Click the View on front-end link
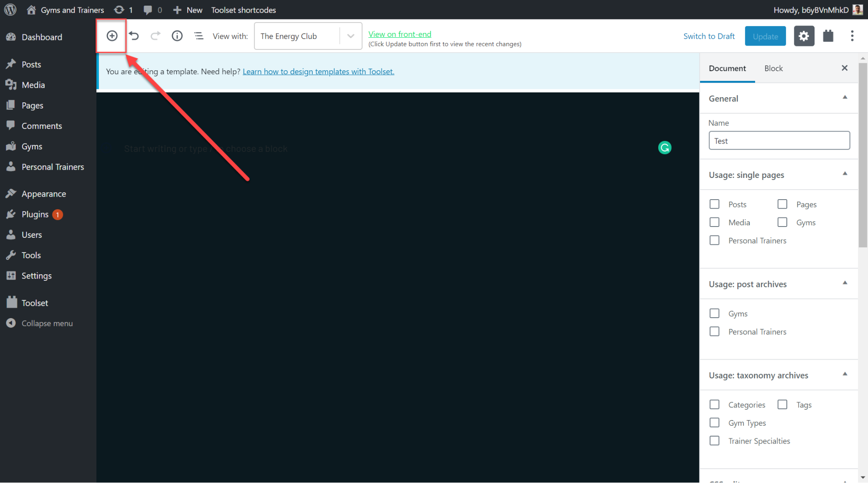 [x=399, y=34]
